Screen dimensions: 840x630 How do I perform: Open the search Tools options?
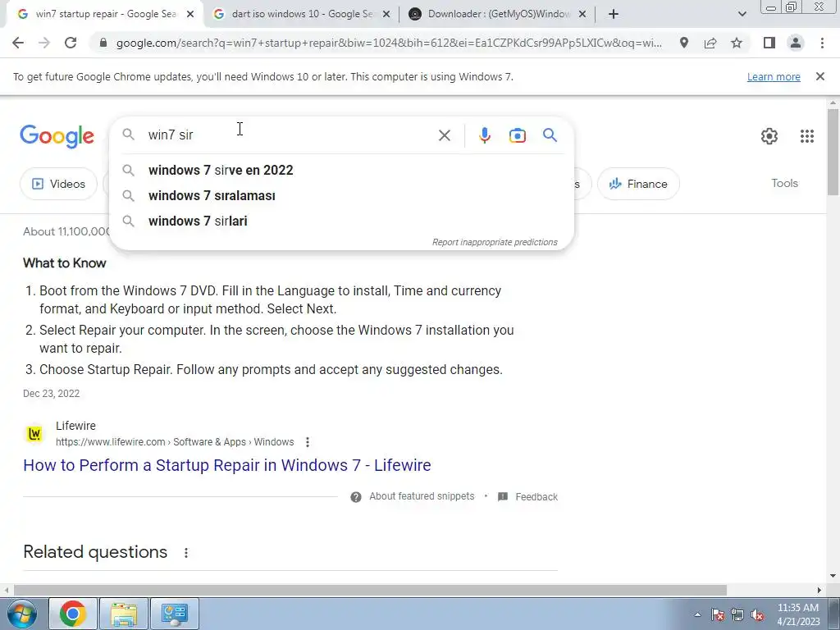784,183
